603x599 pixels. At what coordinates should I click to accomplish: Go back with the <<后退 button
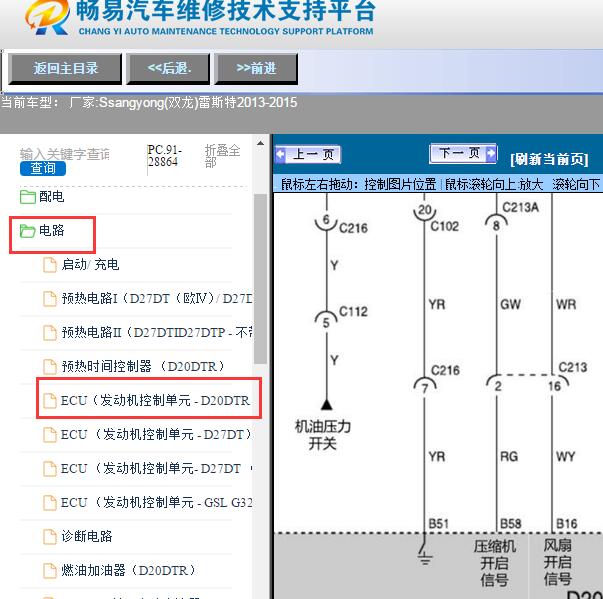pyautogui.click(x=168, y=69)
